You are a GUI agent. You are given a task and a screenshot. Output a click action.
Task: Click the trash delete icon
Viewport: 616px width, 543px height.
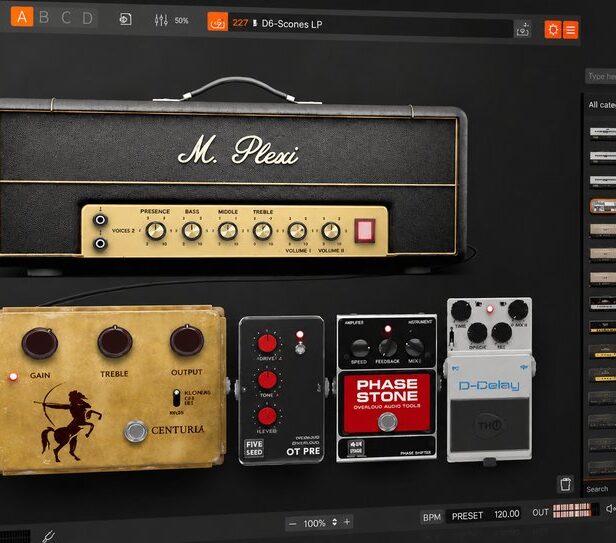click(x=566, y=484)
